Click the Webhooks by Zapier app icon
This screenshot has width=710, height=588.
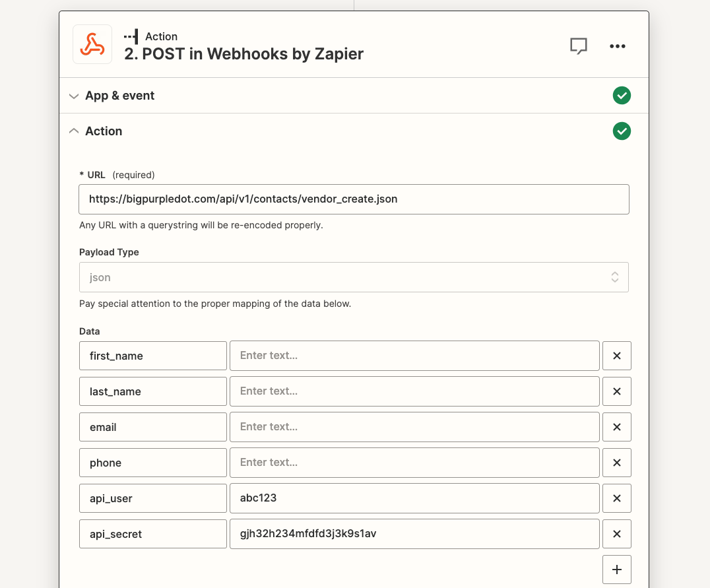92,44
